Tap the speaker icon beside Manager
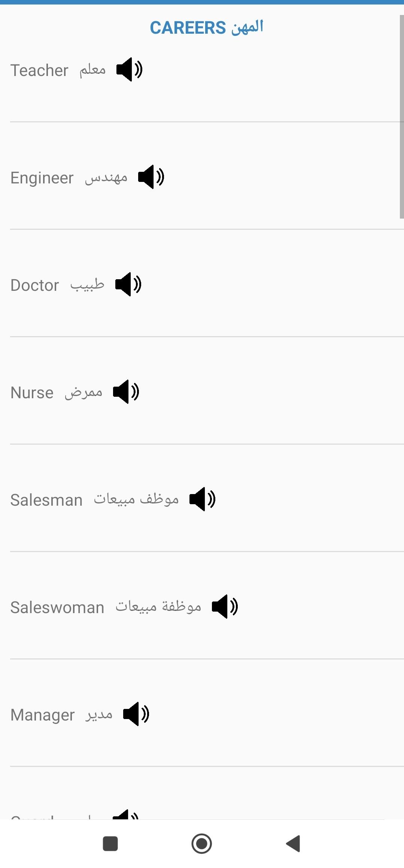Screen dimensions: 404x868 tap(136, 714)
